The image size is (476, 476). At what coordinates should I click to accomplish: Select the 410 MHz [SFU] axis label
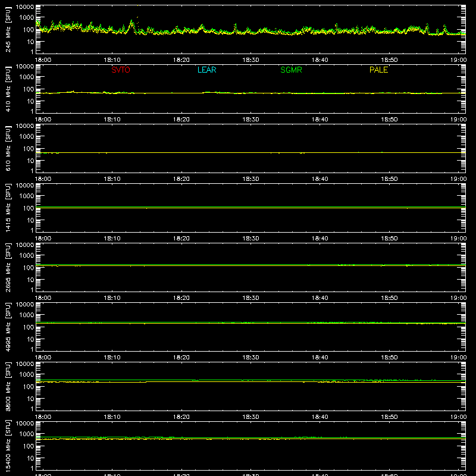[8, 89]
